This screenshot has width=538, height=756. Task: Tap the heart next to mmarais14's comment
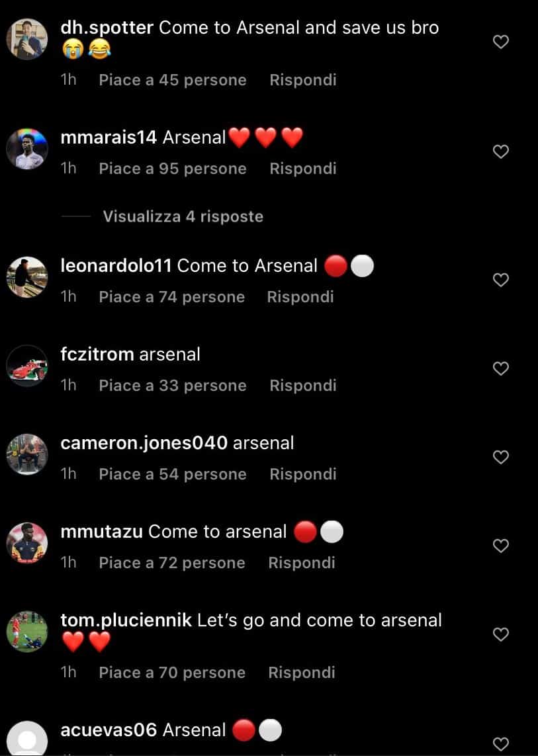pyautogui.click(x=502, y=152)
